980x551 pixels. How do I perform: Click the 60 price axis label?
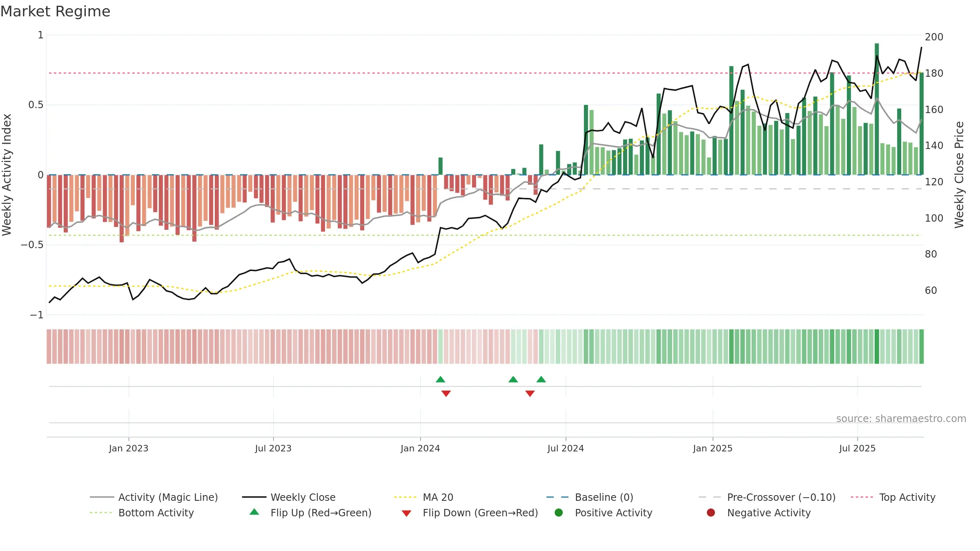(x=931, y=291)
